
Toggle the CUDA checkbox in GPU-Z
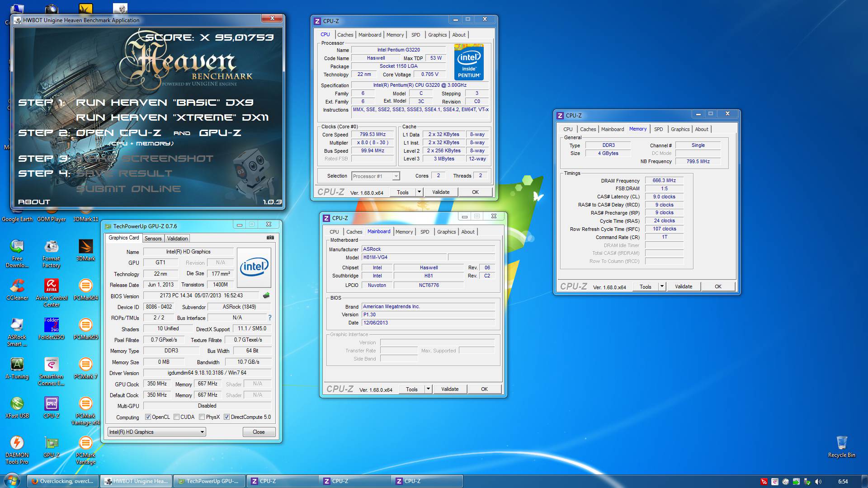point(176,417)
